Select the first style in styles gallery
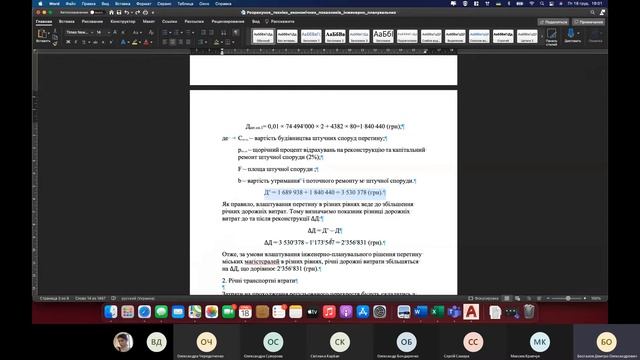The image size is (640, 360). (x=263, y=36)
